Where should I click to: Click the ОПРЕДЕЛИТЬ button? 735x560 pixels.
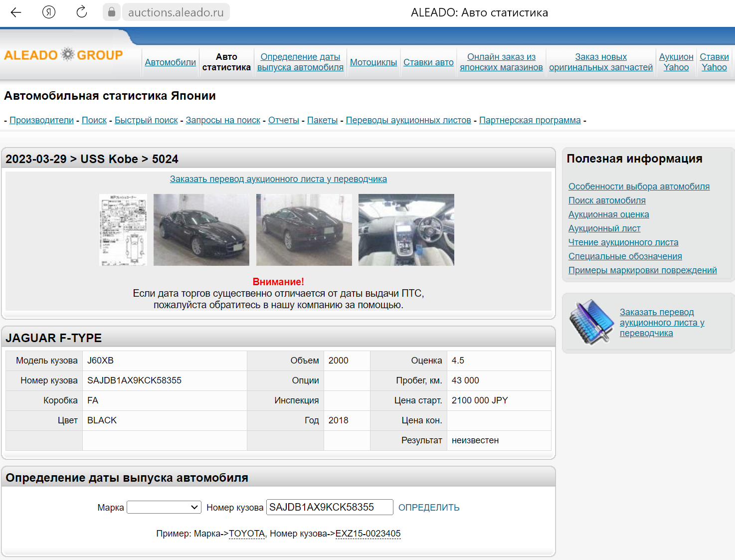click(x=429, y=507)
